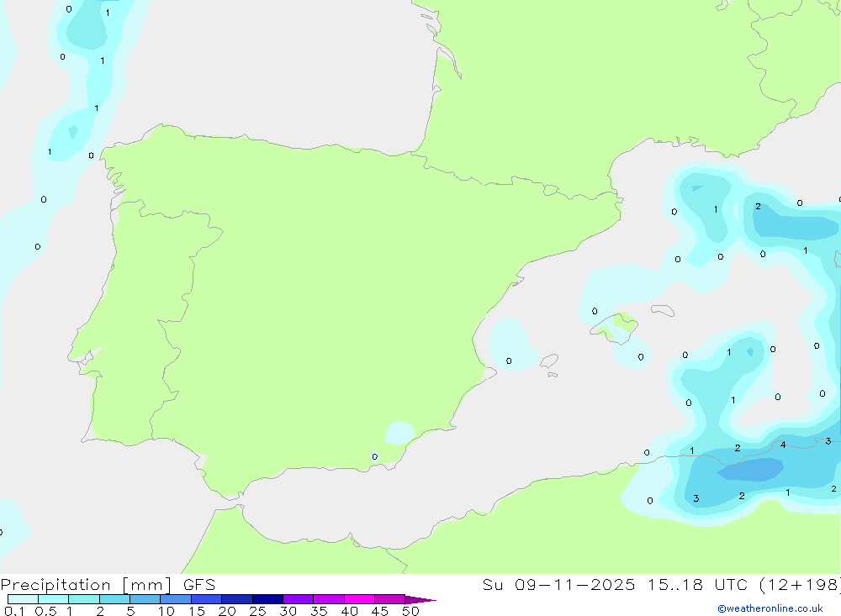841x616 pixels.
Task: Click the 40–45 mm legend color swatch
Action: click(359, 599)
